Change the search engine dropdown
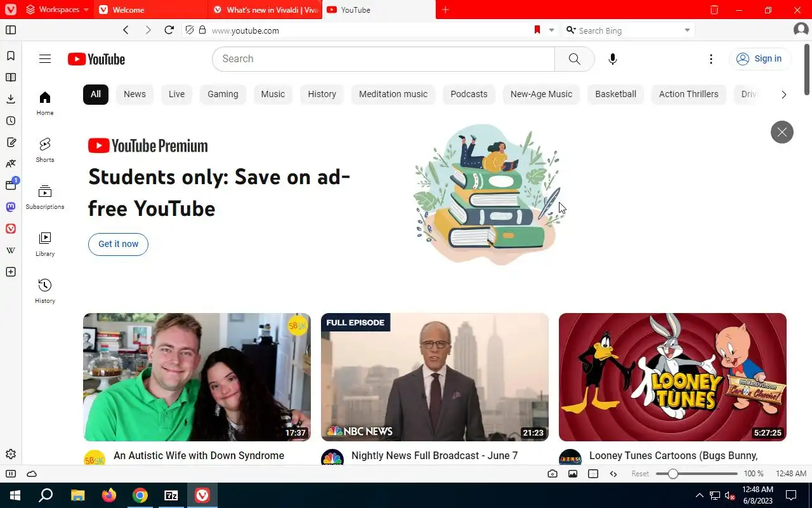This screenshot has height=508, width=812. 571,30
